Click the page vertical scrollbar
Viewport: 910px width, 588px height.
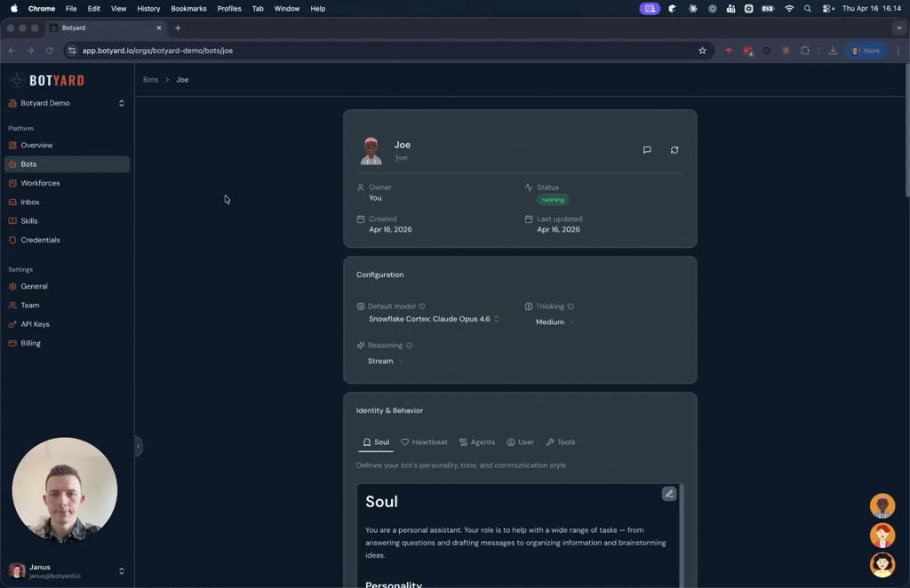(907, 131)
